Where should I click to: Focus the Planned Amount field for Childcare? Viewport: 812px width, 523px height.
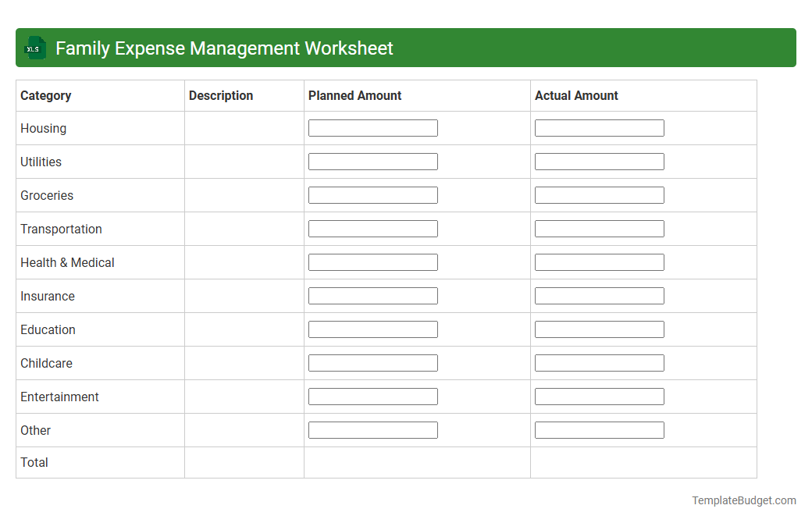[373, 362]
